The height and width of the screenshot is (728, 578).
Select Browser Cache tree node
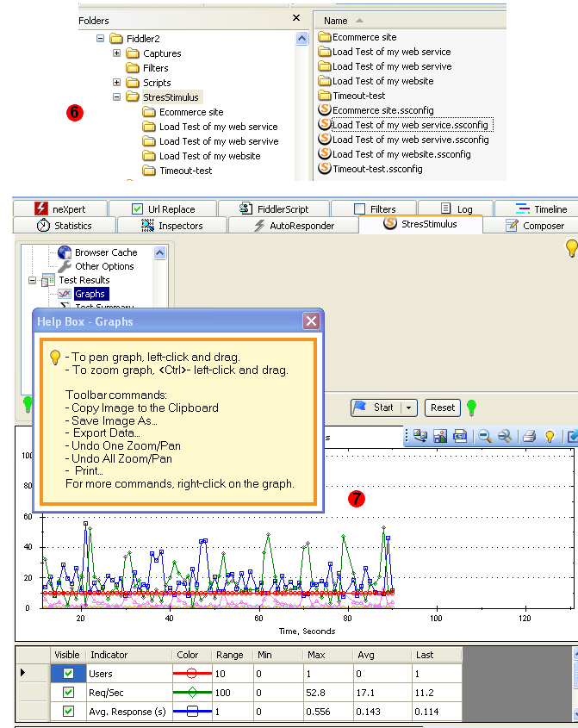tap(106, 252)
